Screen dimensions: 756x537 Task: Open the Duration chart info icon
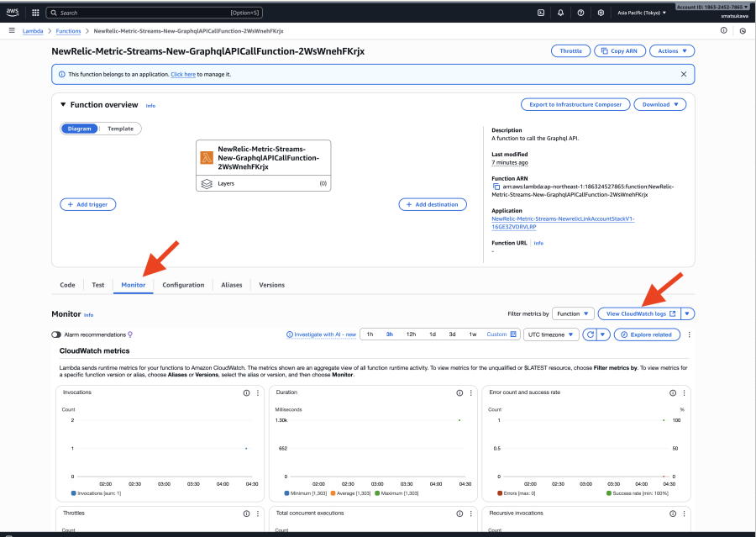(x=459, y=392)
